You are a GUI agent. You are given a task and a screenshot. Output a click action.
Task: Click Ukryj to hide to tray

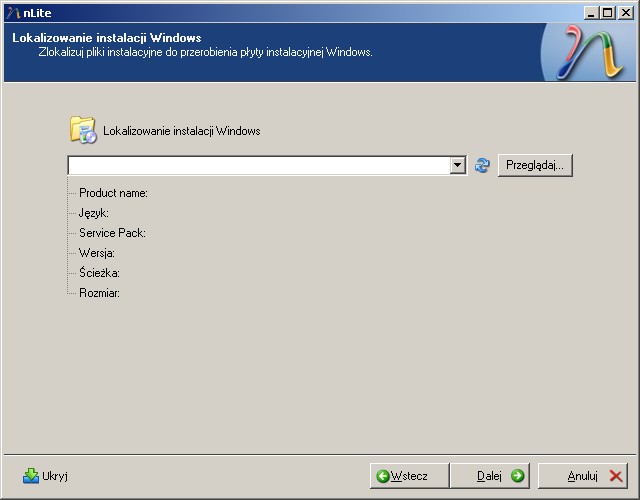(x=45, y=476)
